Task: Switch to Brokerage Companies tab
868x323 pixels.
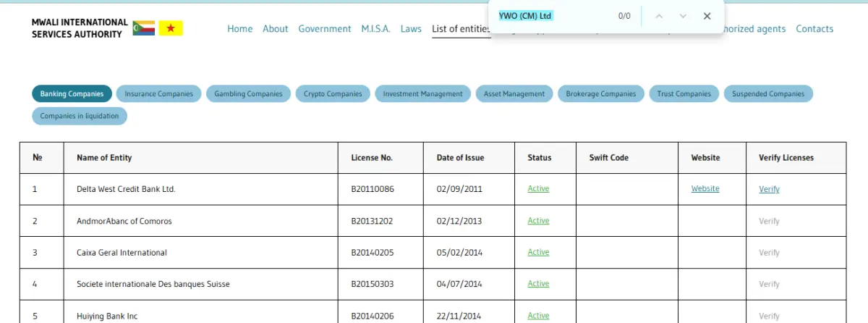Action: (x=601, y=93)
